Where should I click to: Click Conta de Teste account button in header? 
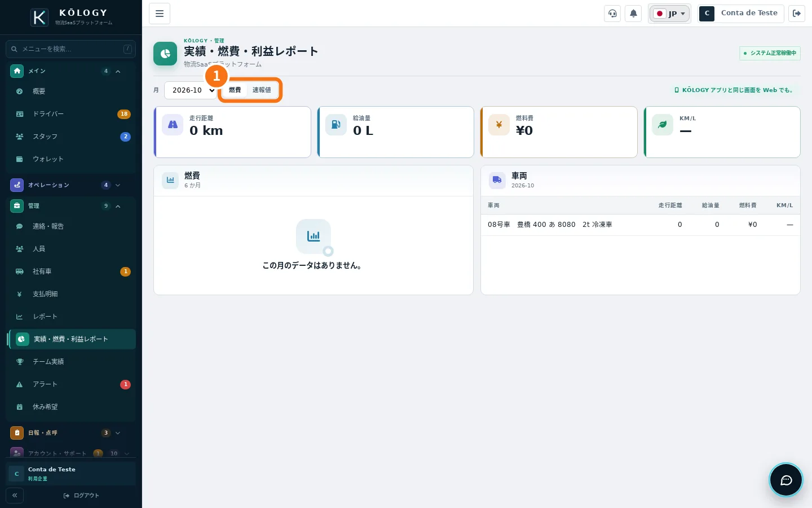pyautogui.click(x=741, y=14)
